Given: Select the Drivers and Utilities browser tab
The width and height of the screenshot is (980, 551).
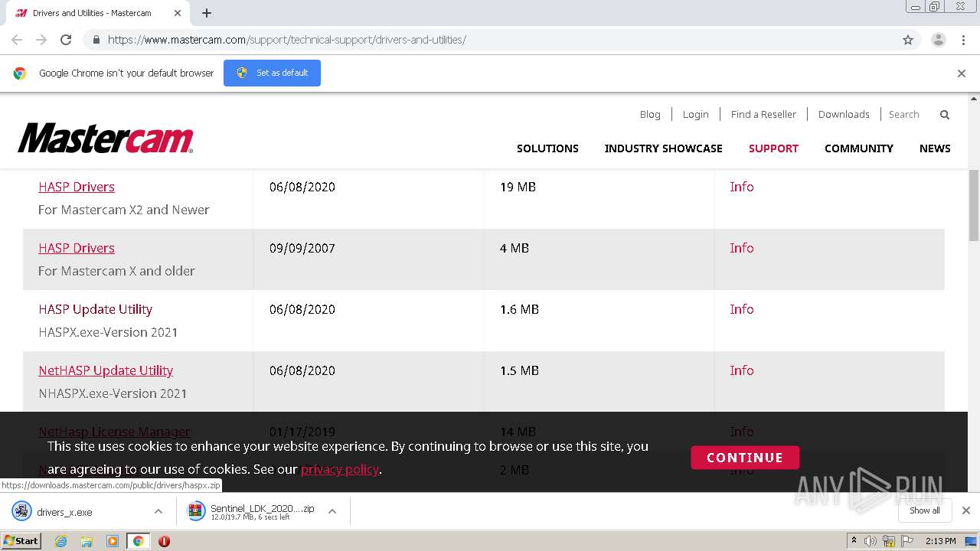Looking at the screenshot, I should (x=98, y=13).
